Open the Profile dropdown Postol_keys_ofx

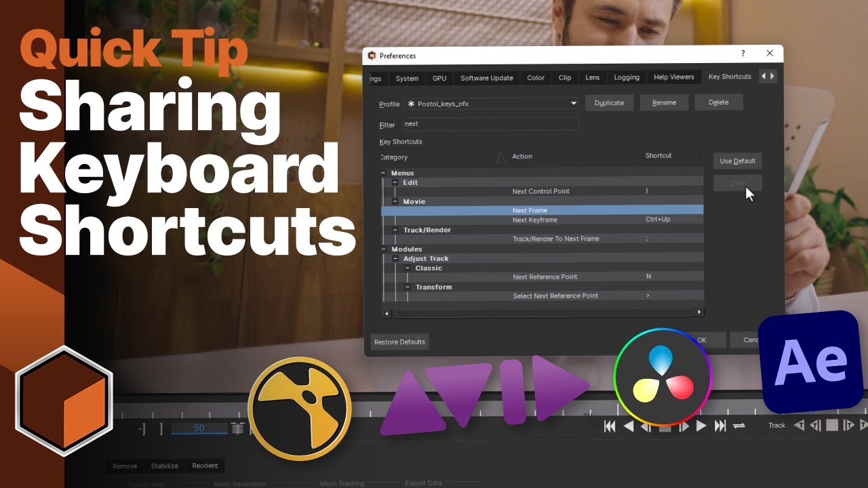[x=492, y=104]
